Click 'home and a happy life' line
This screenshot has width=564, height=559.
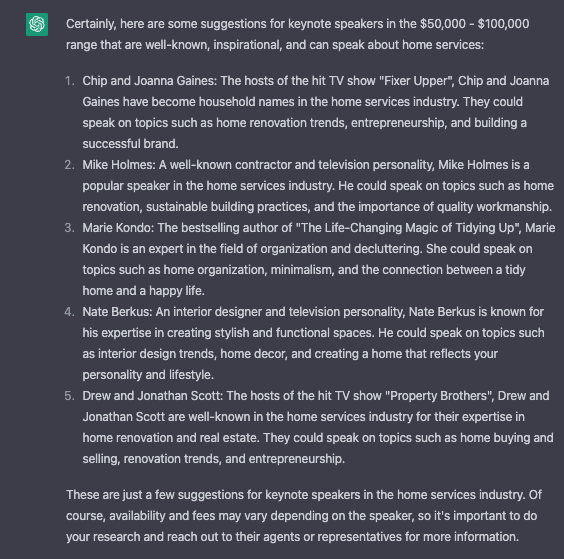tap(144, 291)
